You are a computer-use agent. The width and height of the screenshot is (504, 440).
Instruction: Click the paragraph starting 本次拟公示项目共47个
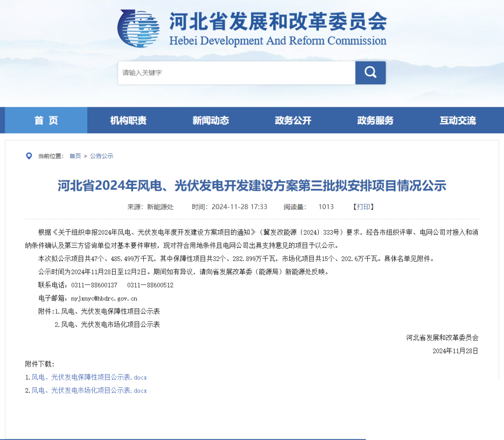pos(236,259)
